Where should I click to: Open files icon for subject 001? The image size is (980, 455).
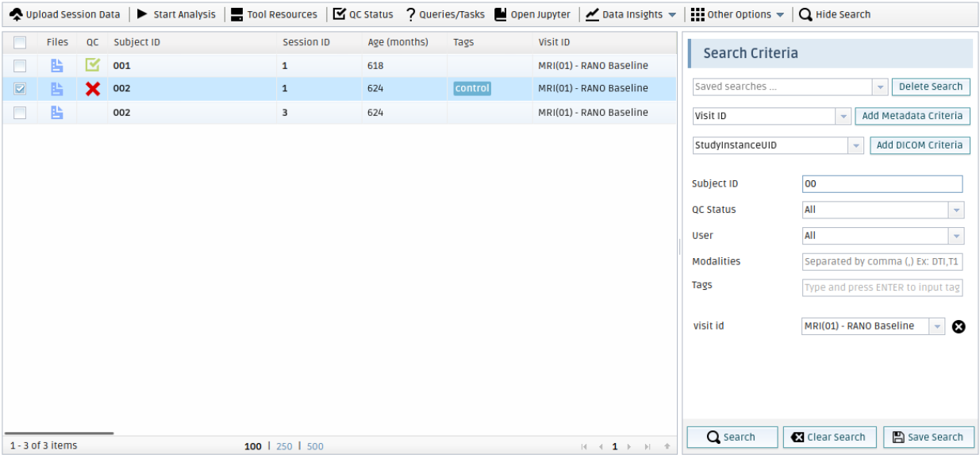point(57,66)
